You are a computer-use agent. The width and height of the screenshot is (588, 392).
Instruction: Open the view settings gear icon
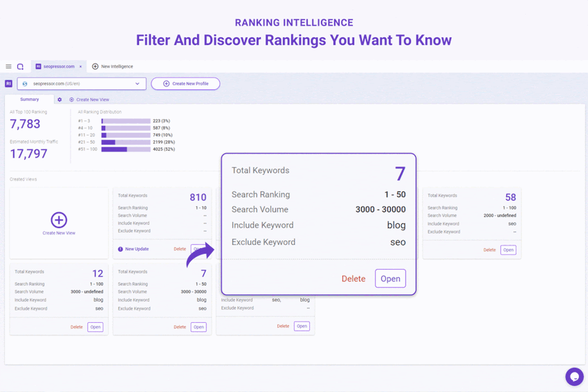pyautogui.click(x=59, y=100)
